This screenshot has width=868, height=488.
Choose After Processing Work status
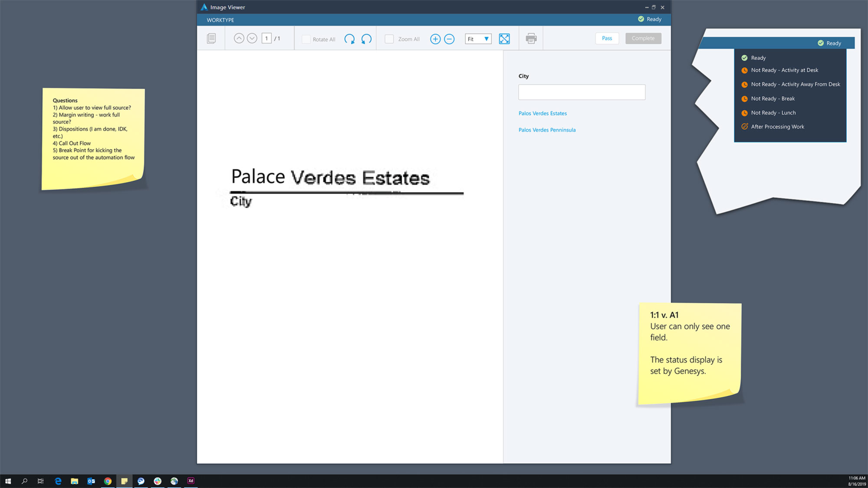click(777, 127)
